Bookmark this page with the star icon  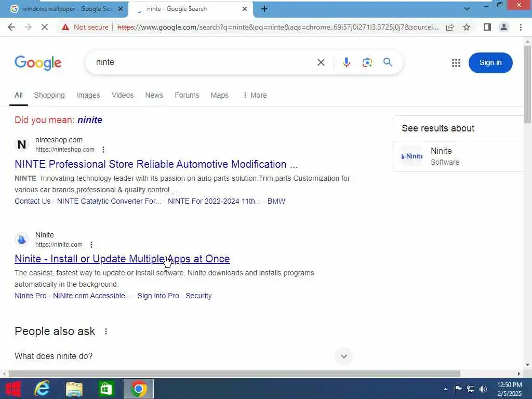point(467,27)
